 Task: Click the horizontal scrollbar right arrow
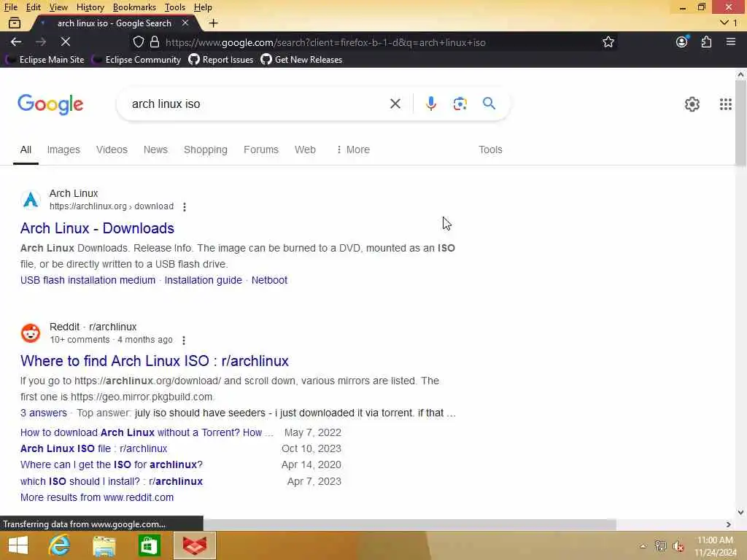point(729,524)
